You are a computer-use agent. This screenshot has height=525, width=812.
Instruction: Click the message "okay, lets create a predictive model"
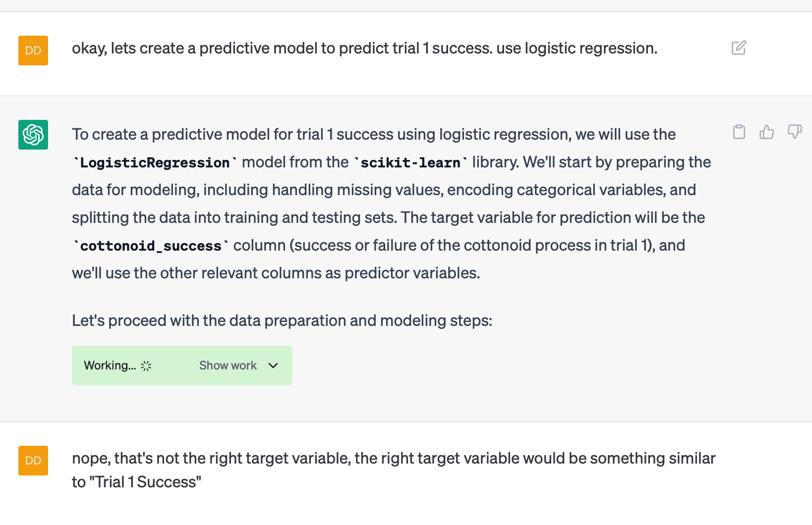click(x=364, y=48)
